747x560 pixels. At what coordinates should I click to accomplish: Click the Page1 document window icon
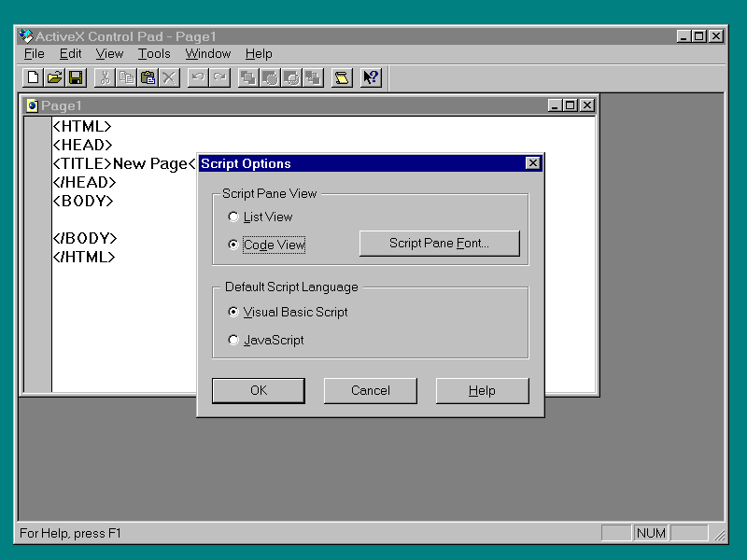coord(32,105)
